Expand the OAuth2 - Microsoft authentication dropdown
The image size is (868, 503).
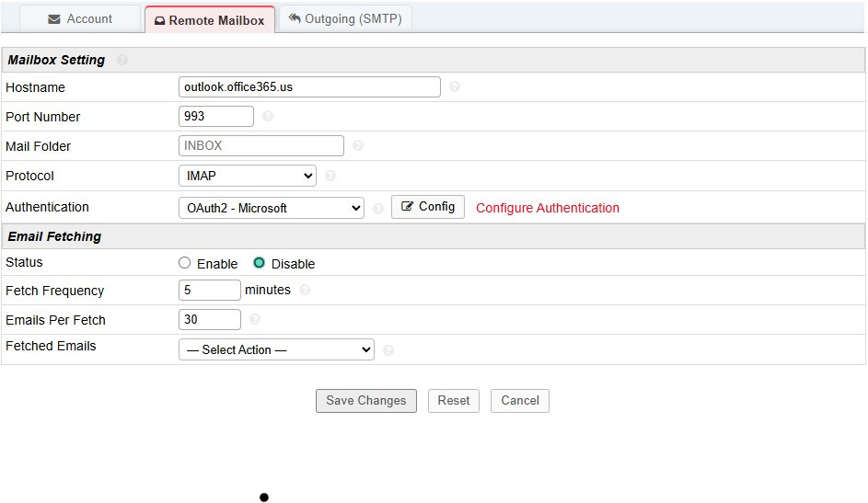point(272,208)
